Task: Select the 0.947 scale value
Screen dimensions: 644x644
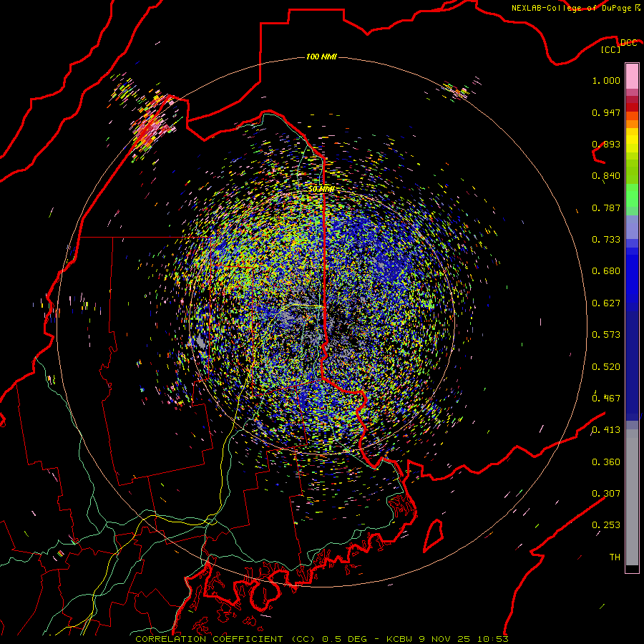Action: point(606,112)
